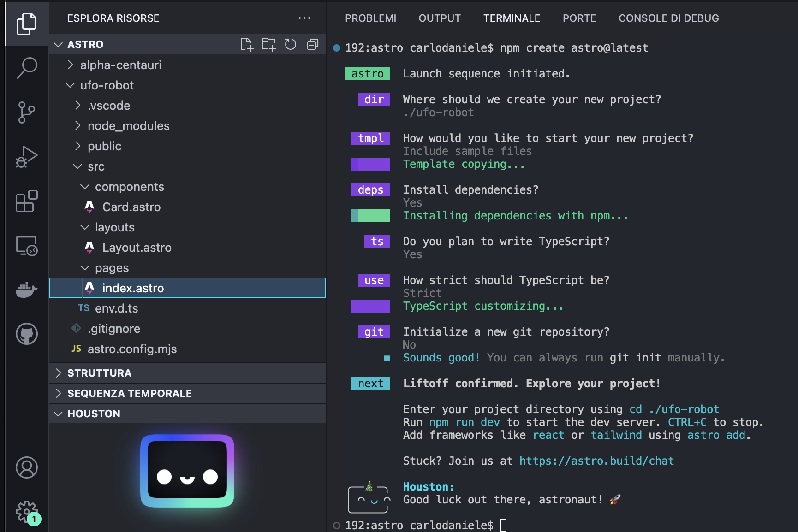Open Accounts icon in activity bar
This screenshot has width=798, height=532.
coord(26,467)
